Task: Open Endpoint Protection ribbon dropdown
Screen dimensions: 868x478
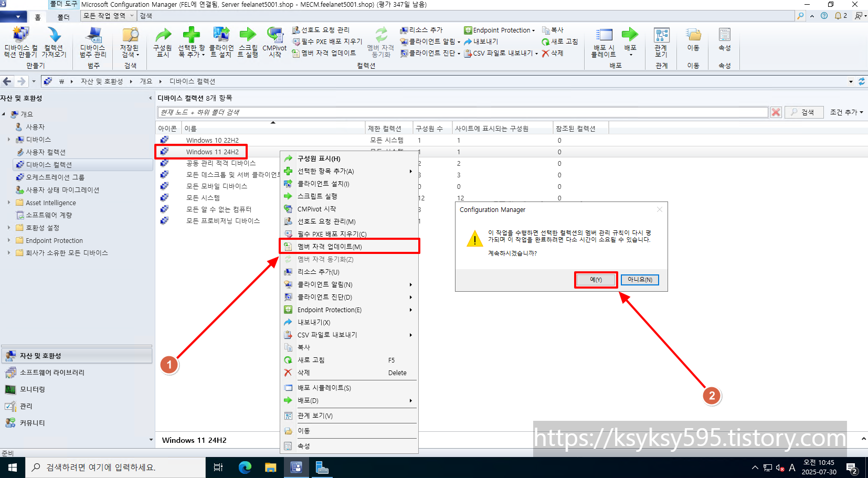Action: click(499, 30)
